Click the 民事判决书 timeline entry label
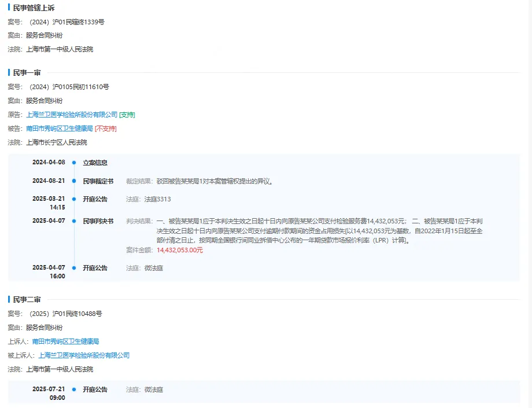The width and height of the screenshot is (532, 408). [x=98, y=221]
